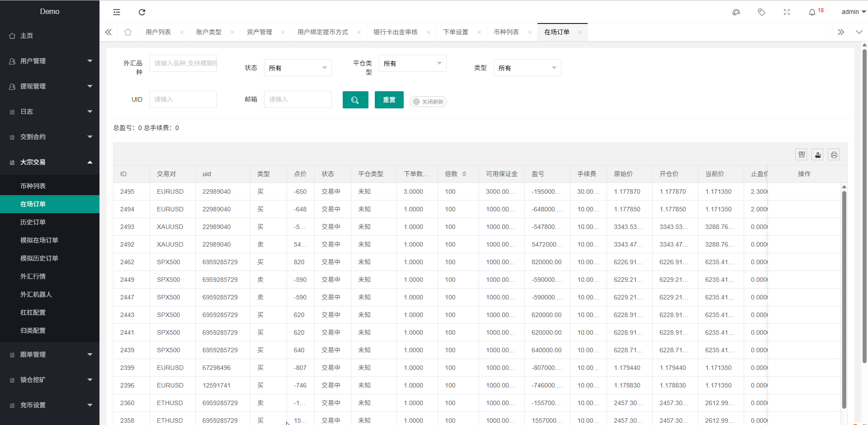868x425 pixels.
Task: Switch to the 币种列表 tab
Action: point(506,32)
